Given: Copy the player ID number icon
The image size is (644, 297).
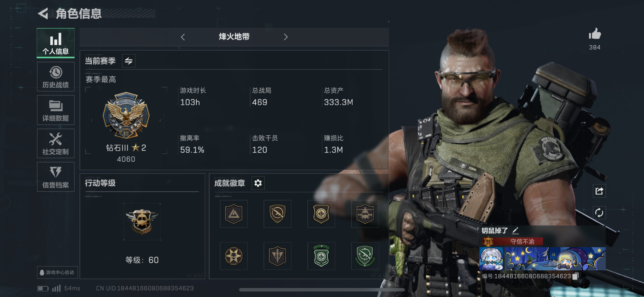Looking at the screenshot, I should pos(575,276).
